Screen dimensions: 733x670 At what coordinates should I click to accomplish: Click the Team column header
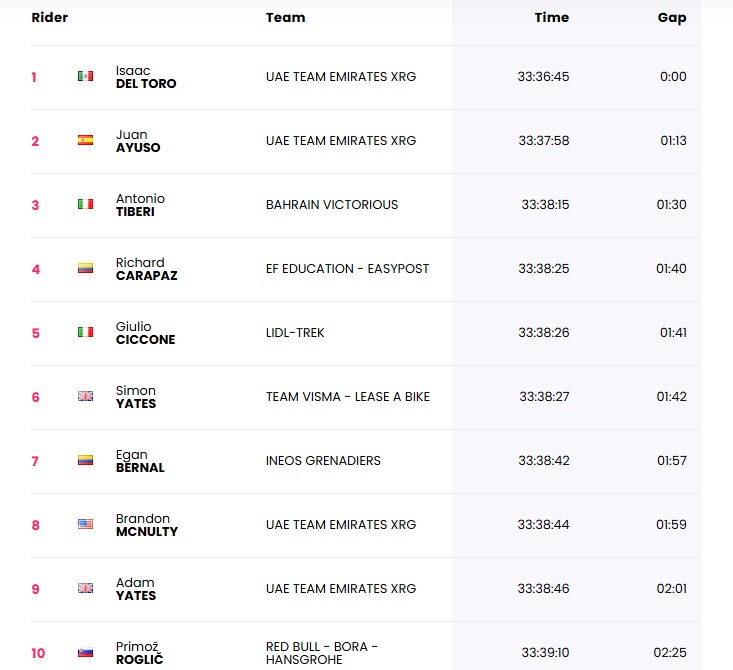(x=286, y=18)
